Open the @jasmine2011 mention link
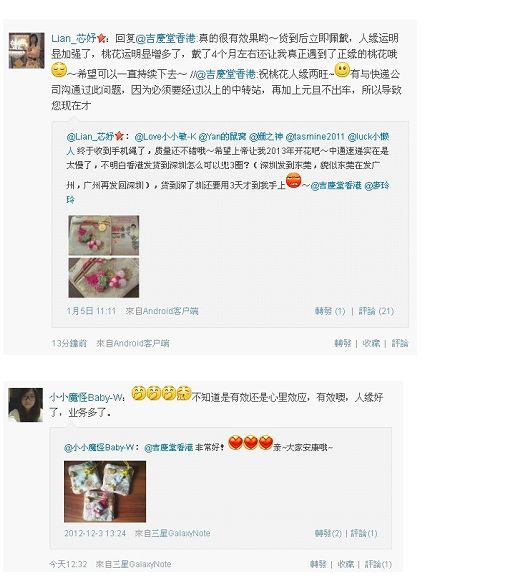Viewport: 524px width, 577px height. (315, 137)
